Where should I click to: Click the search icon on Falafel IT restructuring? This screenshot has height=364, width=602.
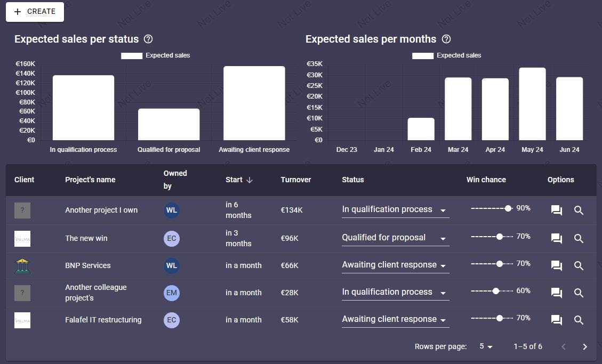(x=579, y=320)
